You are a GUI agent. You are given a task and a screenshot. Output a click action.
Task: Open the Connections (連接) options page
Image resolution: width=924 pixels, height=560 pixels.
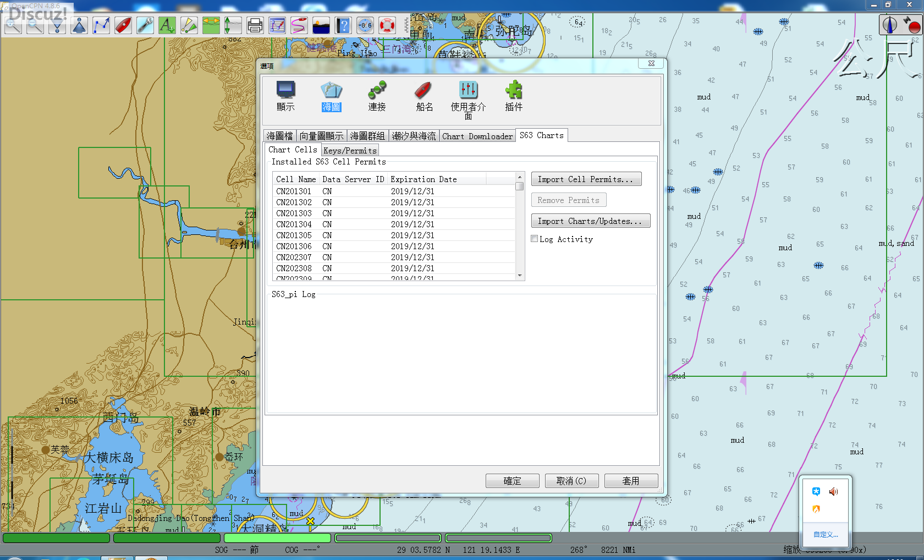(x=377, y=96)
